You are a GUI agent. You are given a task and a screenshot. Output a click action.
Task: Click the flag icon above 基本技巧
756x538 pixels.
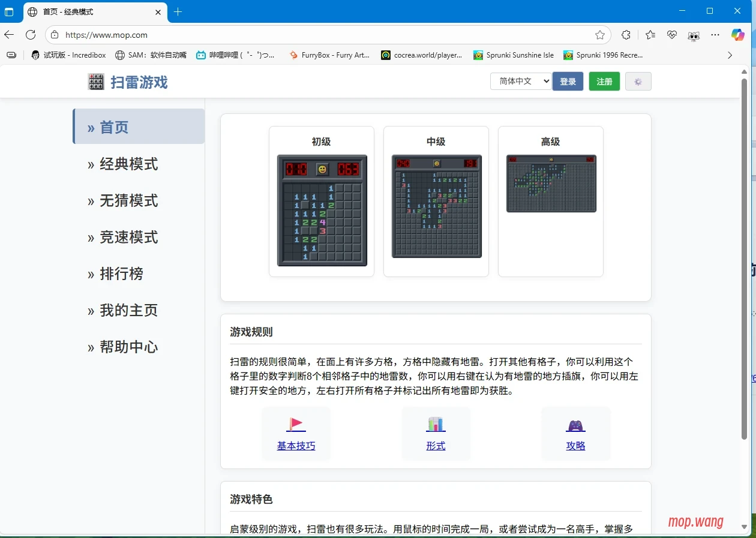point(296,423)
